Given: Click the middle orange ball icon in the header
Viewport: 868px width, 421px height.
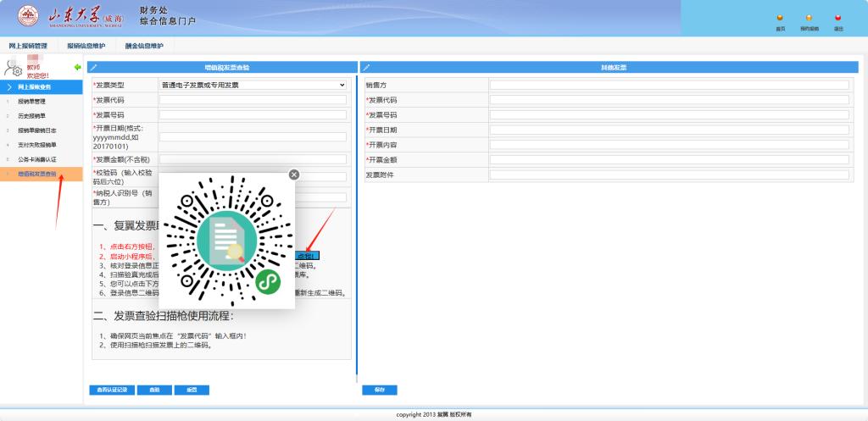Looking at the screenshot, I should coord(809,18).
